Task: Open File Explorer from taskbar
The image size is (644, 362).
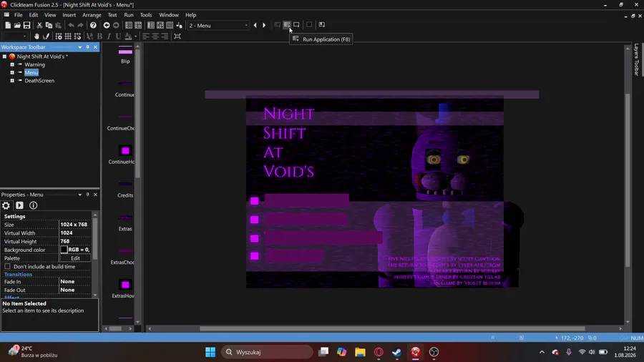Action: pyautogui.click(x=360, y=352)
